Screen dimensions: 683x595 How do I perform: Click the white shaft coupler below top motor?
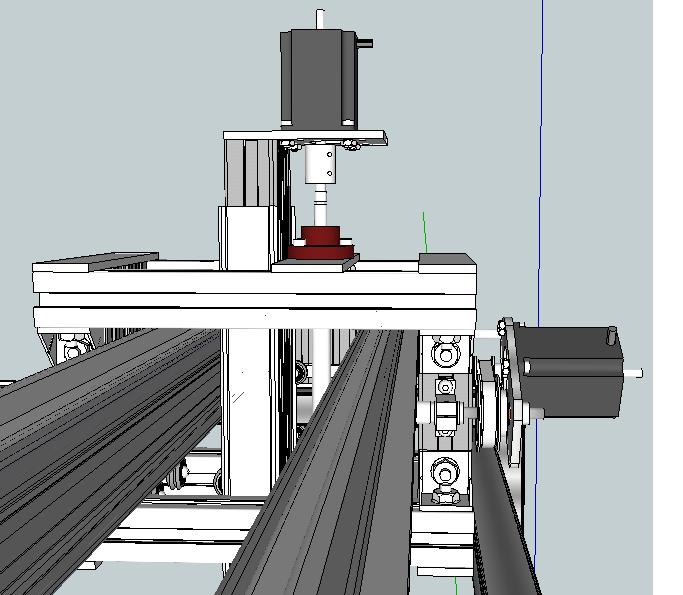[x=321, y=165]
